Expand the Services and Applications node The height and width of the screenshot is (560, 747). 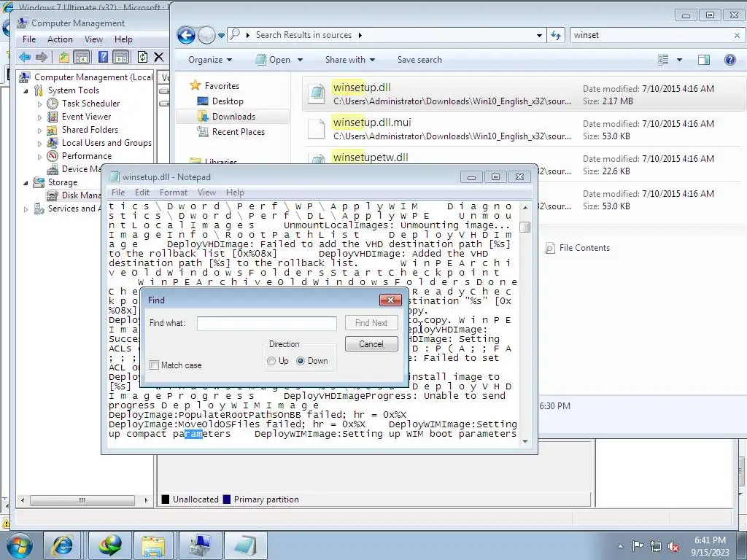(26, 209)
